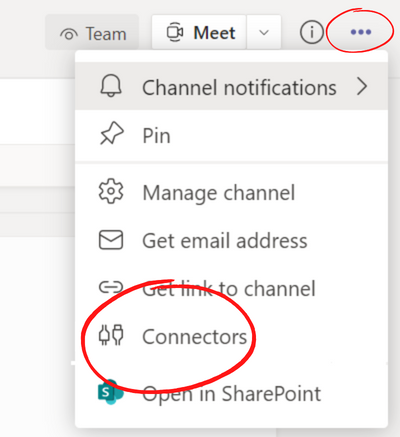Click the Meet video camera icon
The width and height of the screenshot is (400, 437).
(x=175, y=32)
